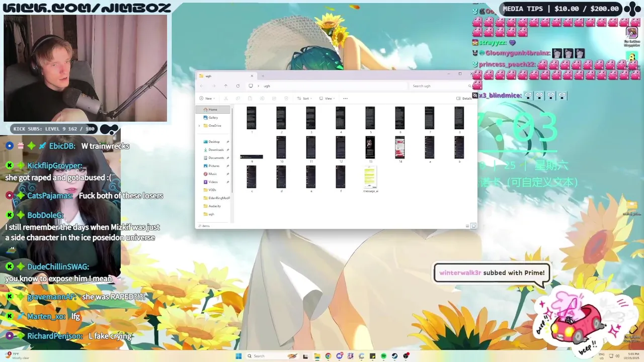Add a new tab in File Explorer
Image resolution: width=644 pixels, height=362 pixels.
coord(263,76)
